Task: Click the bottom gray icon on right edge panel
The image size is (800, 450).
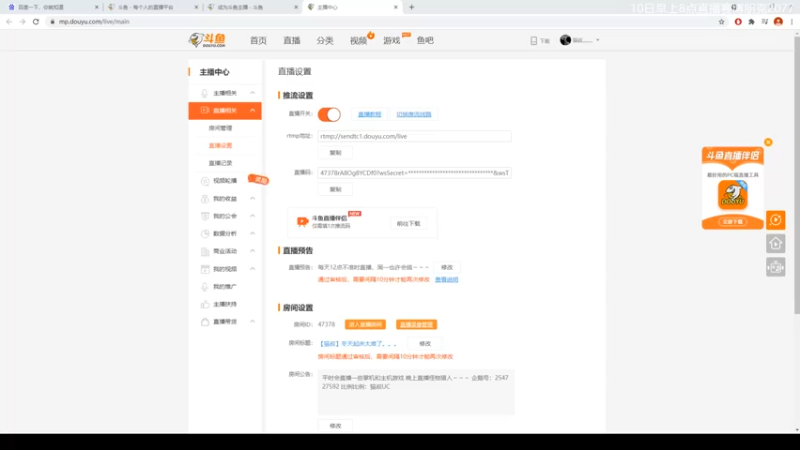Action: (x=776, y=267)
